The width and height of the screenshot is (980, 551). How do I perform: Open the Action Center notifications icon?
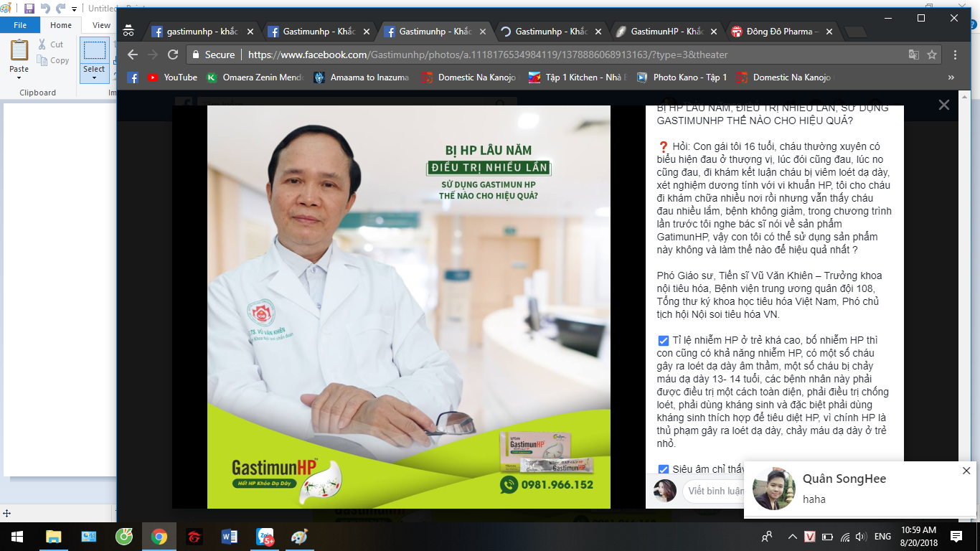(956, 536)
